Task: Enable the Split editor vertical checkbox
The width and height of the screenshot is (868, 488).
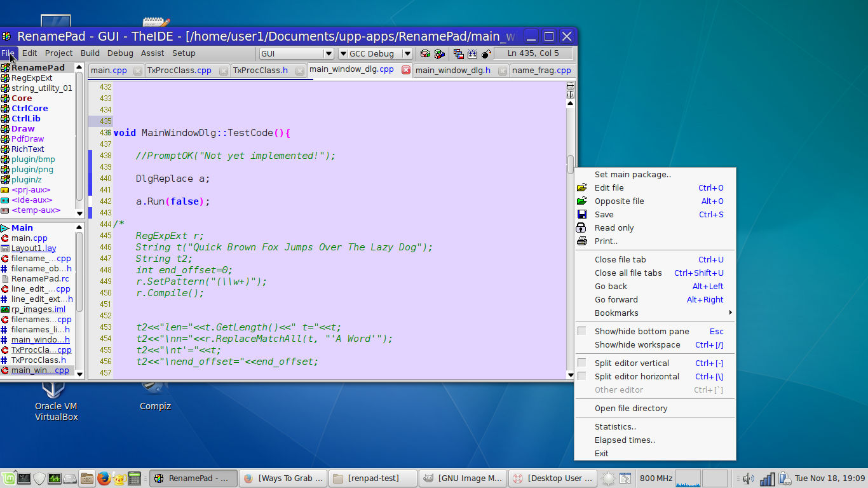Action: pyautogui.click(x=581, y=363)
